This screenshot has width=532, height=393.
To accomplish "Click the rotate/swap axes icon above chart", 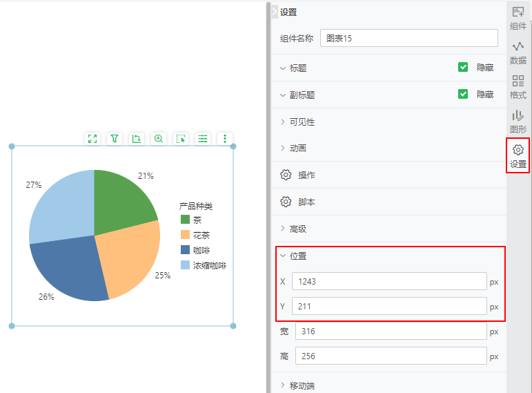I will click(137, 139).
